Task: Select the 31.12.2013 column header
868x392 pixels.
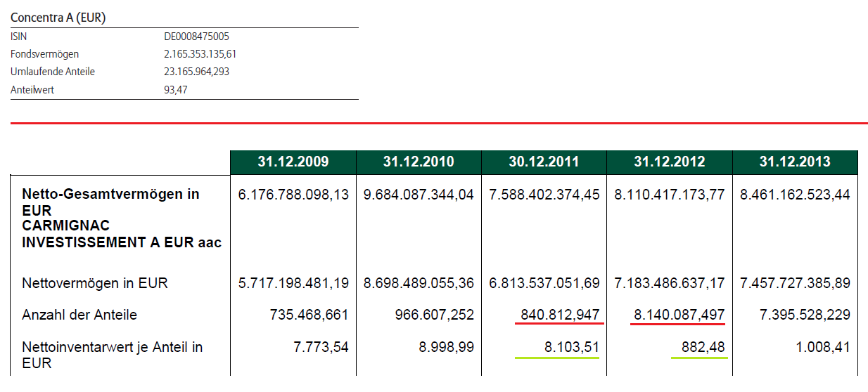Action: [x=795, y=162]
